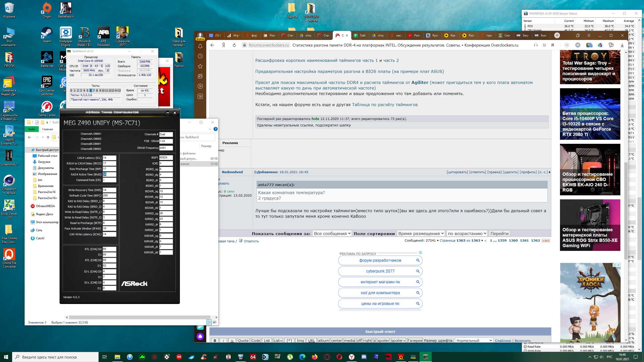The image size is (644, 362).
Task: Click the 'Перейти' button
Action: 499,234
